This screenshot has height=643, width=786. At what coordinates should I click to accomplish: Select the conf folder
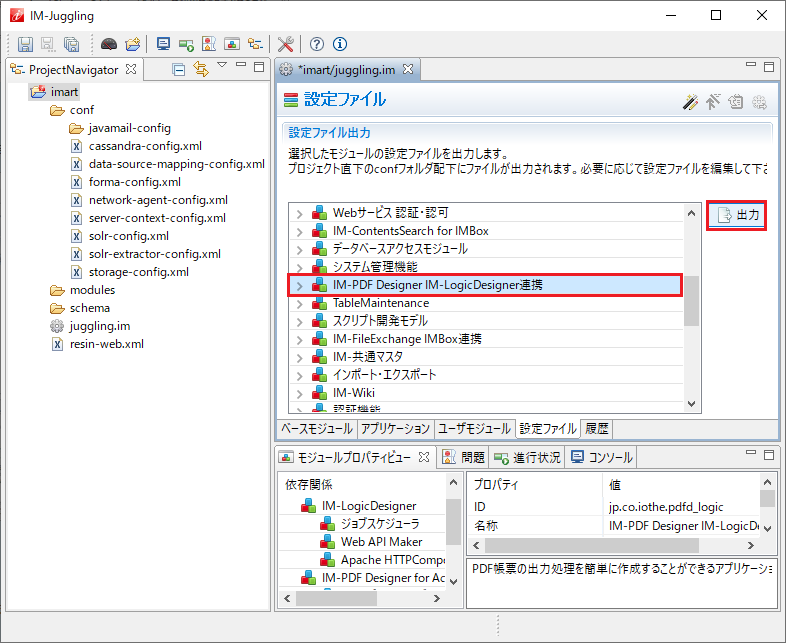coord(82,110)
